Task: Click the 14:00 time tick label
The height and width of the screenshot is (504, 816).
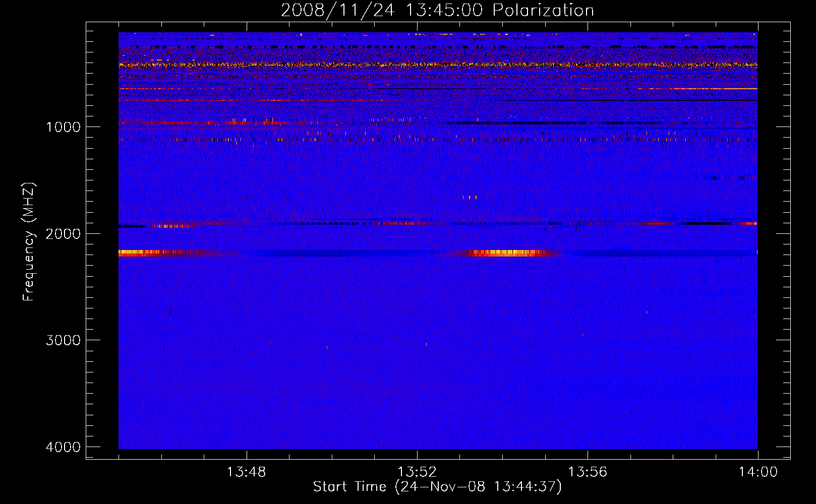Action: [758, 472]
